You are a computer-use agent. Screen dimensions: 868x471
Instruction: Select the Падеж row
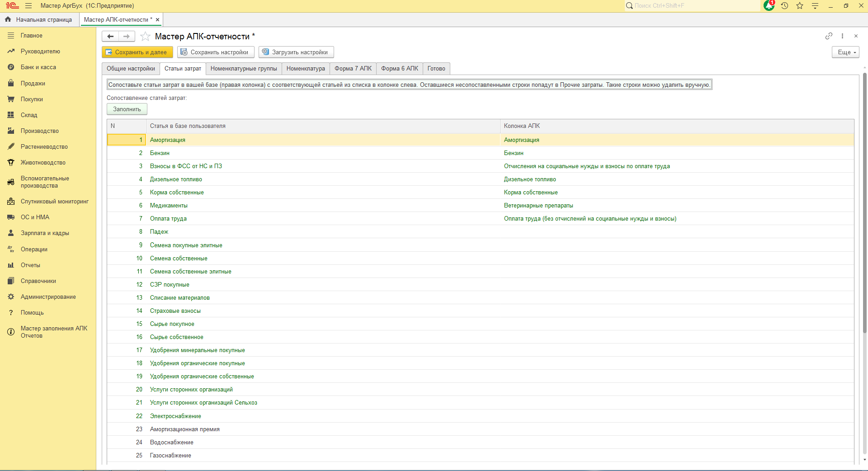(480, 231)
